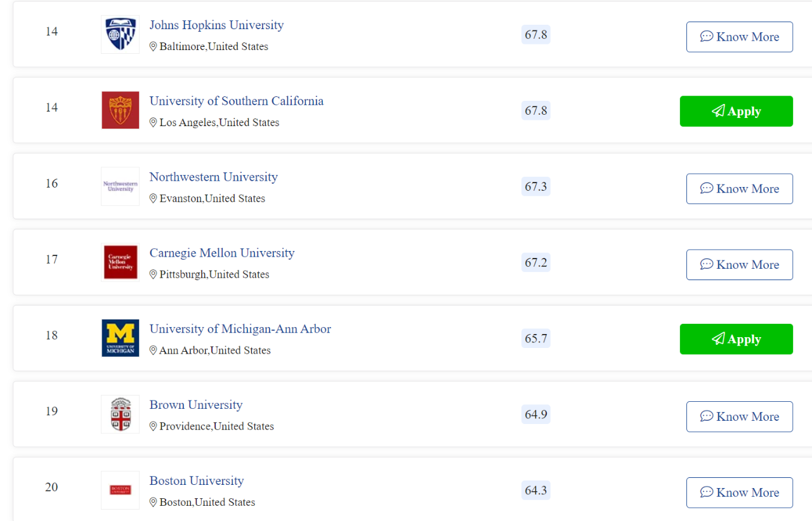Click Know More for Northwestern University
Image resolution: width=812 pixels, height=521 pixels.
point(740,189)
